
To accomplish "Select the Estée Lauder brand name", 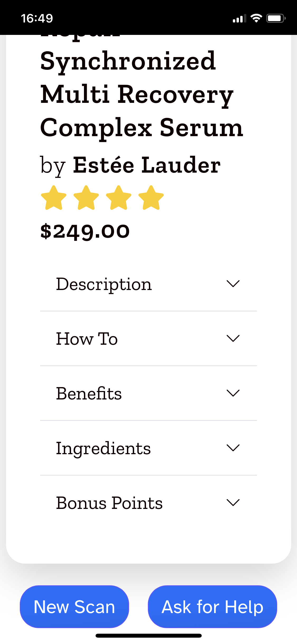I will [x=147, y=165].
